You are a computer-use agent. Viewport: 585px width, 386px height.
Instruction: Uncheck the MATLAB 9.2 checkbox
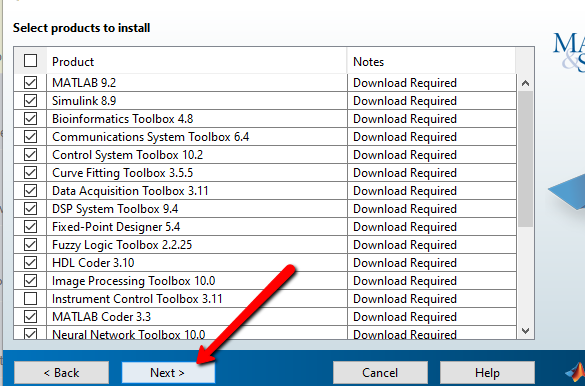tap(30, 82)
